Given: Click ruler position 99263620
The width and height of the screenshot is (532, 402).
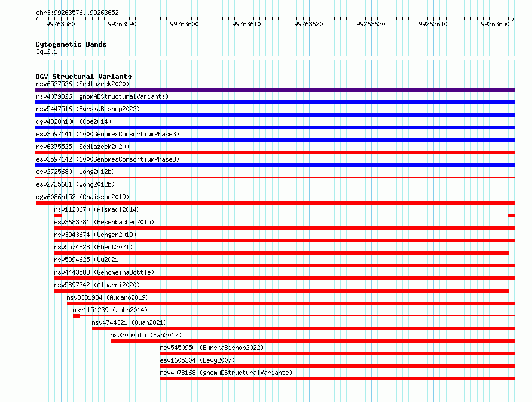Looking at the screenshot, I should (309, 24).
